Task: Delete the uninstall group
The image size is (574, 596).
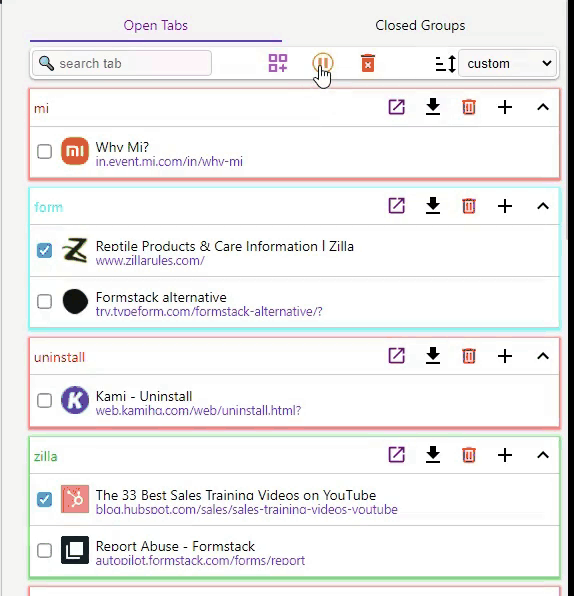Action: tap(469, 356)
